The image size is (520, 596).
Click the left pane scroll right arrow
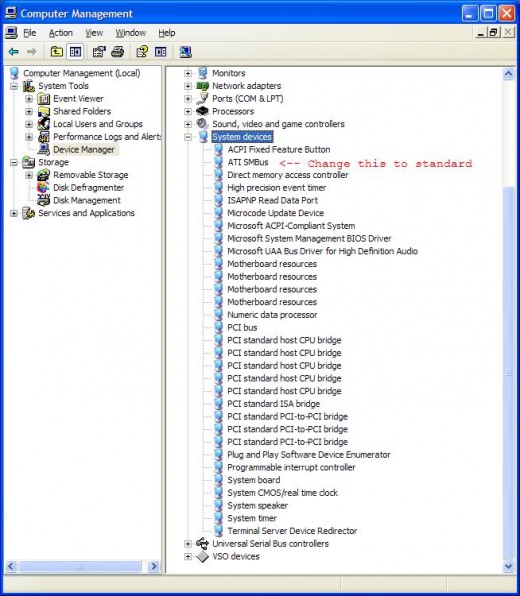(154, 567)
